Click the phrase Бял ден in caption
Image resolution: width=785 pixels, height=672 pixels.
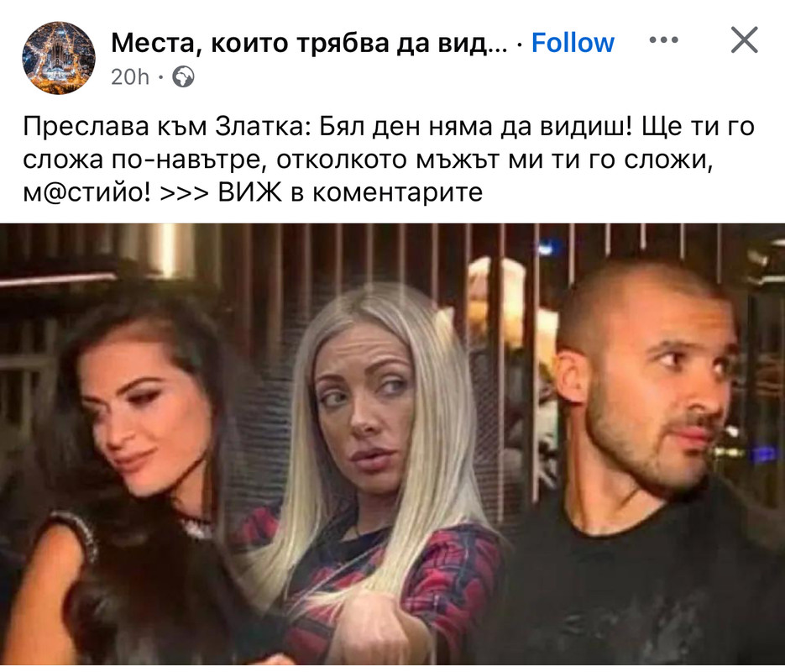point(370,127)
